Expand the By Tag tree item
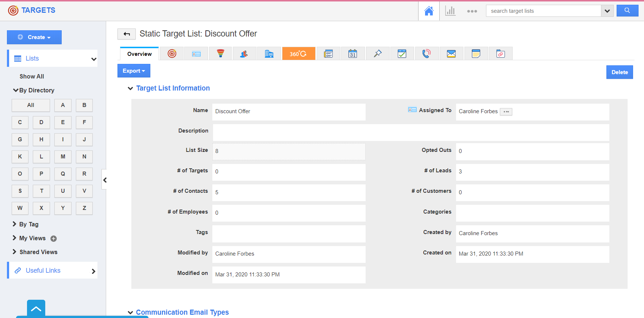This screenshot has width=644, height=318. pyautogui.click(x=15, y=224)
